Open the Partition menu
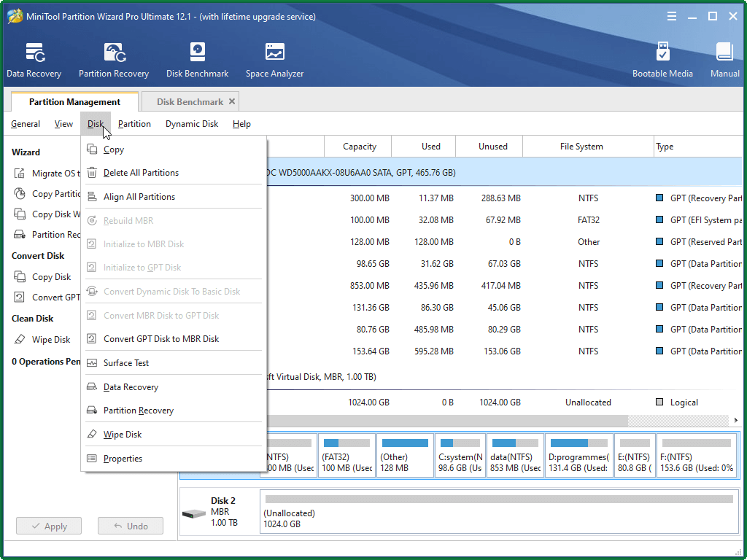Screen dimensions: 747x560 (134, 124)
